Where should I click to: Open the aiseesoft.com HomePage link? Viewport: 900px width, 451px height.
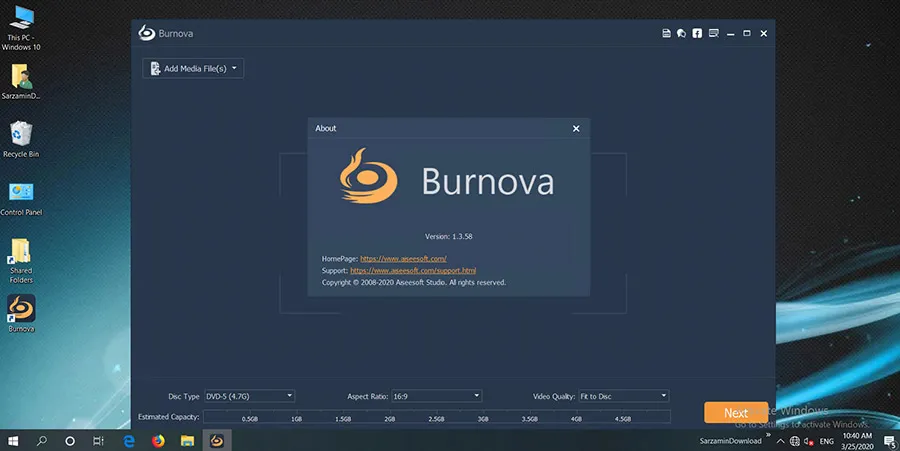click(403, 259)
